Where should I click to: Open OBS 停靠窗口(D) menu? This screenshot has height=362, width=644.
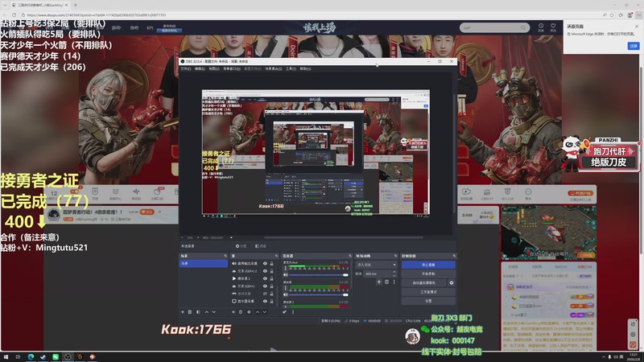point(232,68)
